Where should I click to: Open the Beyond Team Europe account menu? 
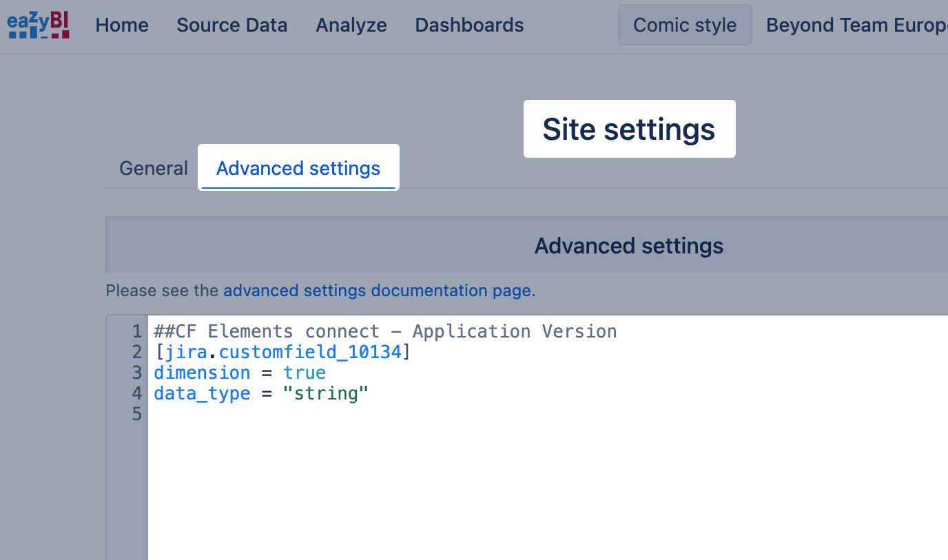point(856,25)
